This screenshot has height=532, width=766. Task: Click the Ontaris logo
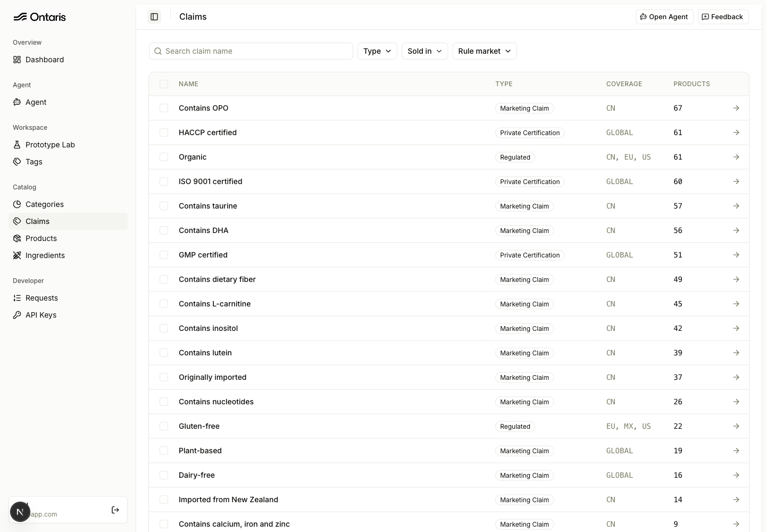39,17
